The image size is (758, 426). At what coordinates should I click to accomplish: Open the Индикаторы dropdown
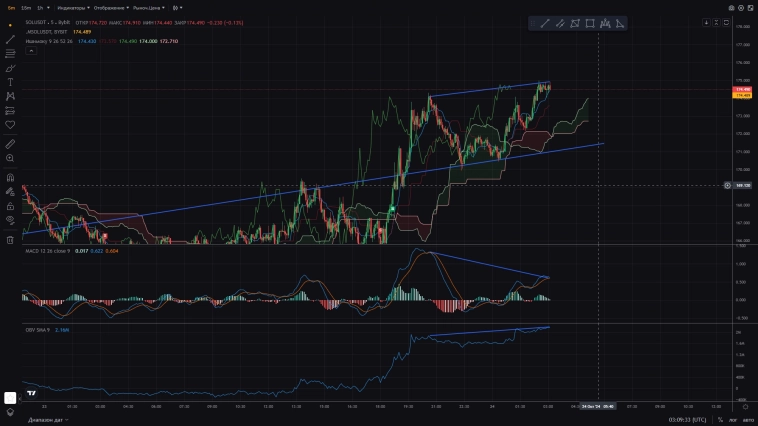(x=72, y=7)
